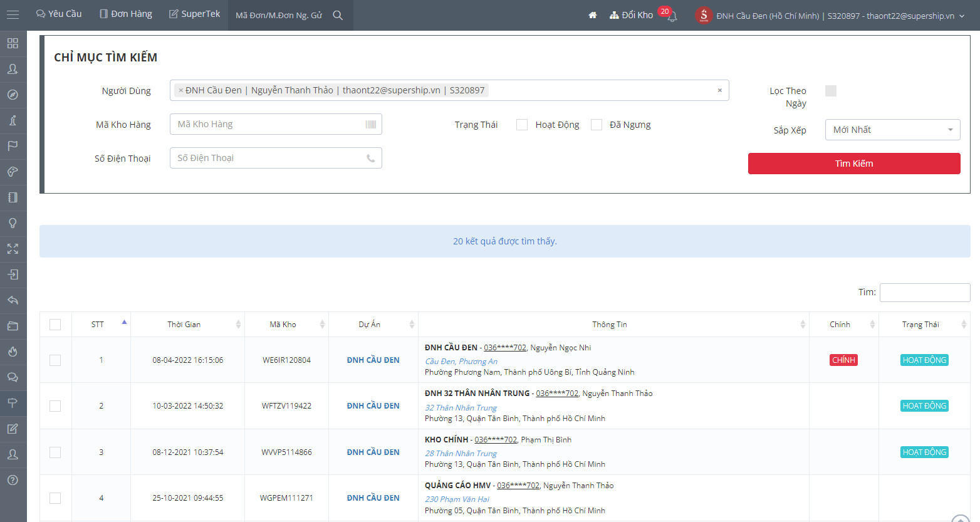Click barcode icon in Mã Kho Hàng field
Image resolution: width=980 pixels, height=522 pixels.
click(x=371, y=125)
